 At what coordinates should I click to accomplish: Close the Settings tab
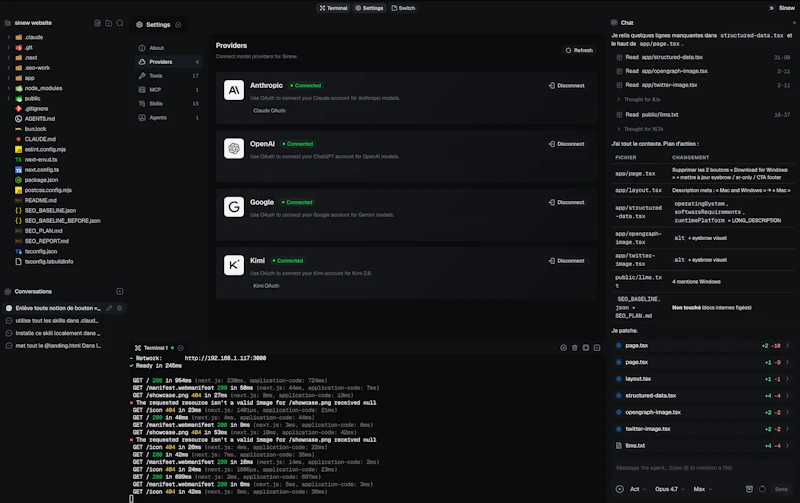tap(178, 24)
